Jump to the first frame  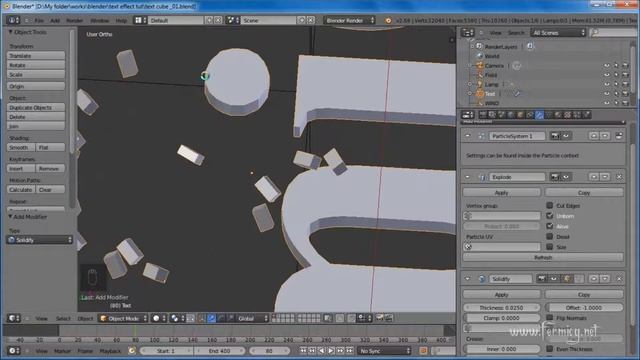(x=303, y=351)
